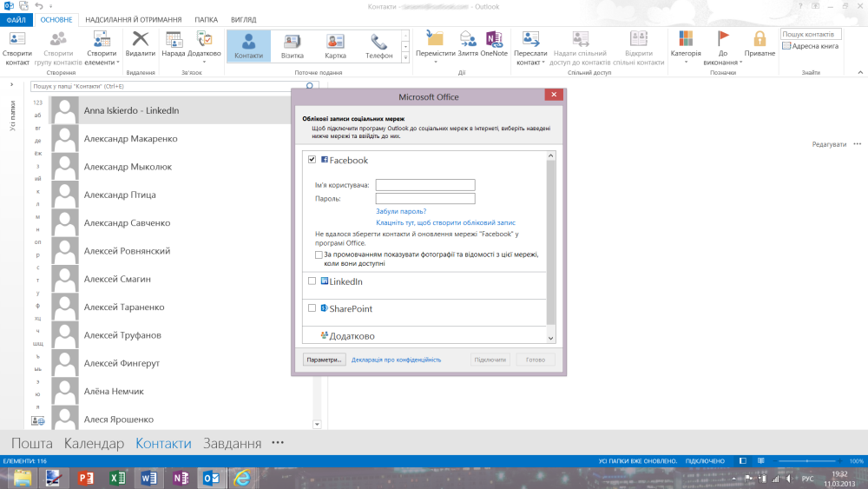Collapse the ribbon with the arrow
868x489 pixels.
coord(860,73)
